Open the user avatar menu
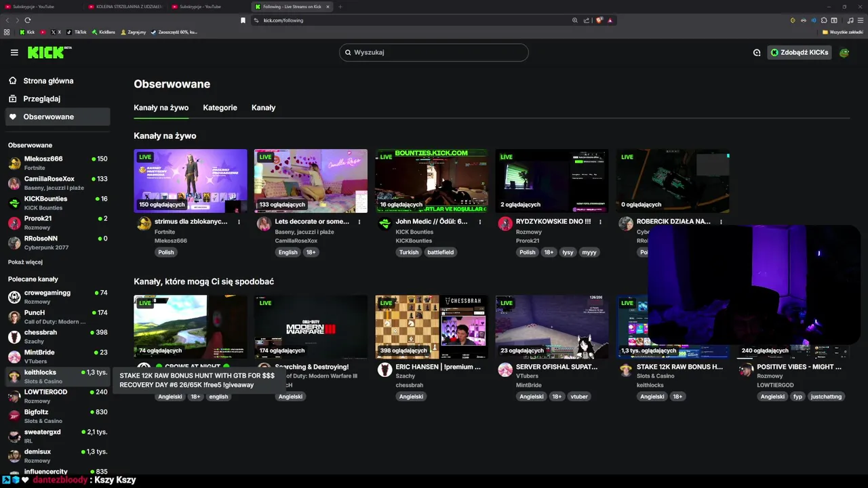Screen dimensions: 868x488 click(x=844, y=52)
